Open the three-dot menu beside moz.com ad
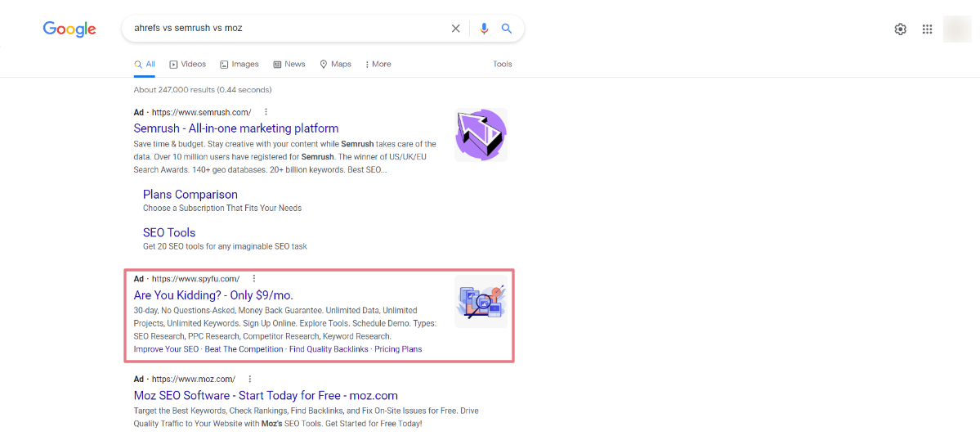980x445 pixels. point(250,379)
